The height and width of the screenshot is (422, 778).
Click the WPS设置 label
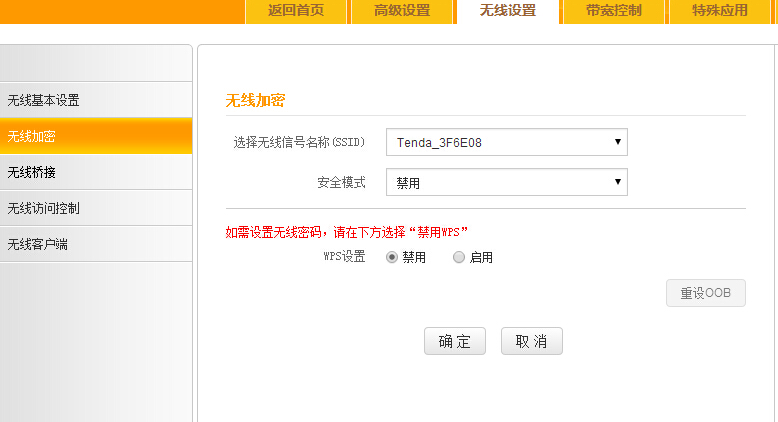tap(344, 257)
